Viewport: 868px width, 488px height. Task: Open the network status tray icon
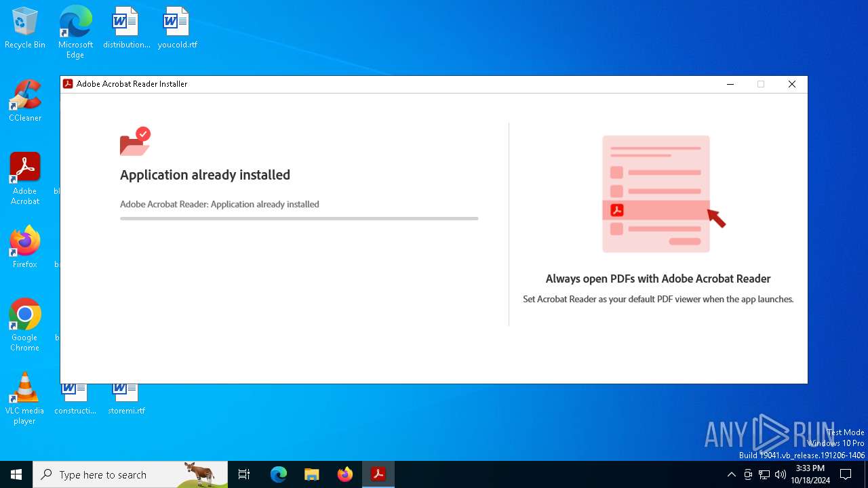click(764, 474)
